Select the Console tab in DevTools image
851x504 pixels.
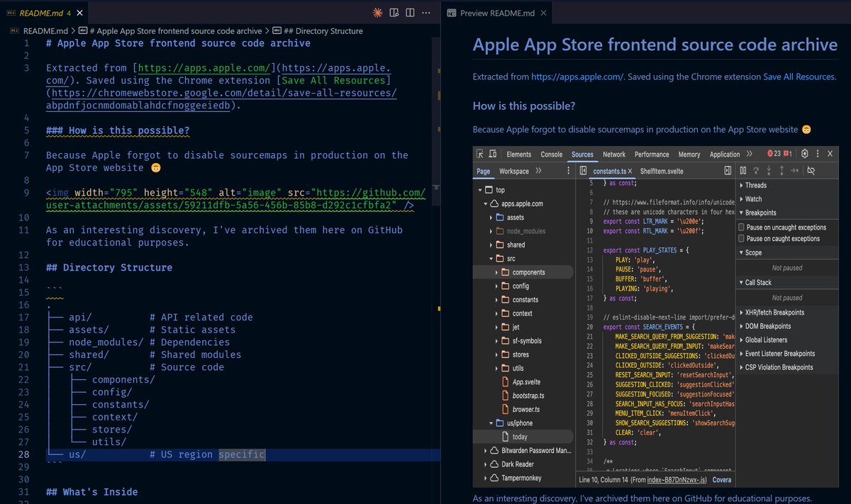point(551,154)
